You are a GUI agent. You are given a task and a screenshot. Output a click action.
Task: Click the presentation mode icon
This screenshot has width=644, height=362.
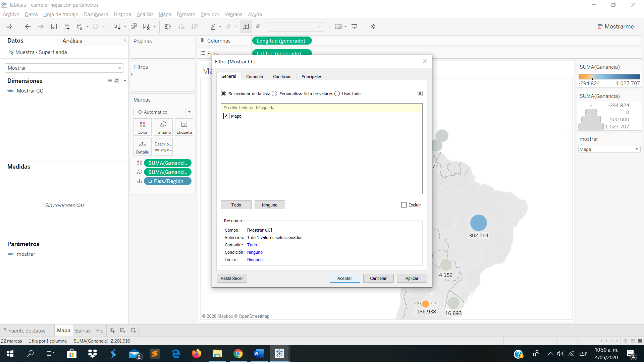354,26
